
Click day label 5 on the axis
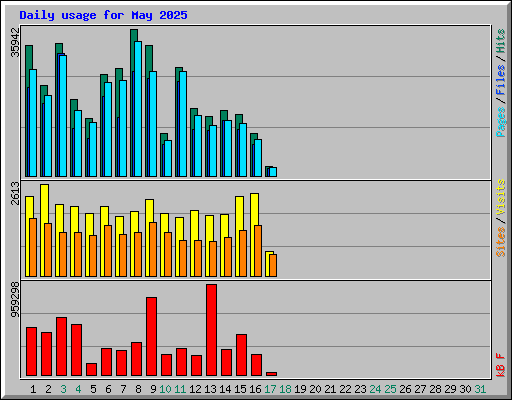click(x=93, y=389)
